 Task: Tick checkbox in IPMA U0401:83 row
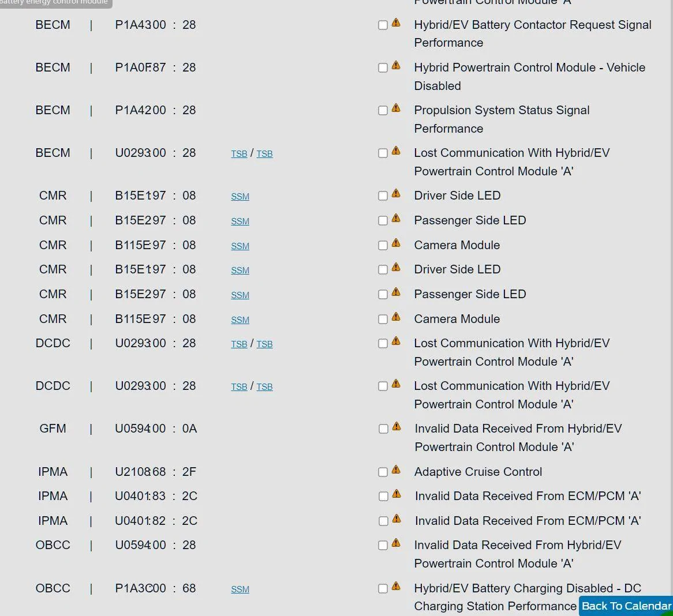(x=383, y=496)
